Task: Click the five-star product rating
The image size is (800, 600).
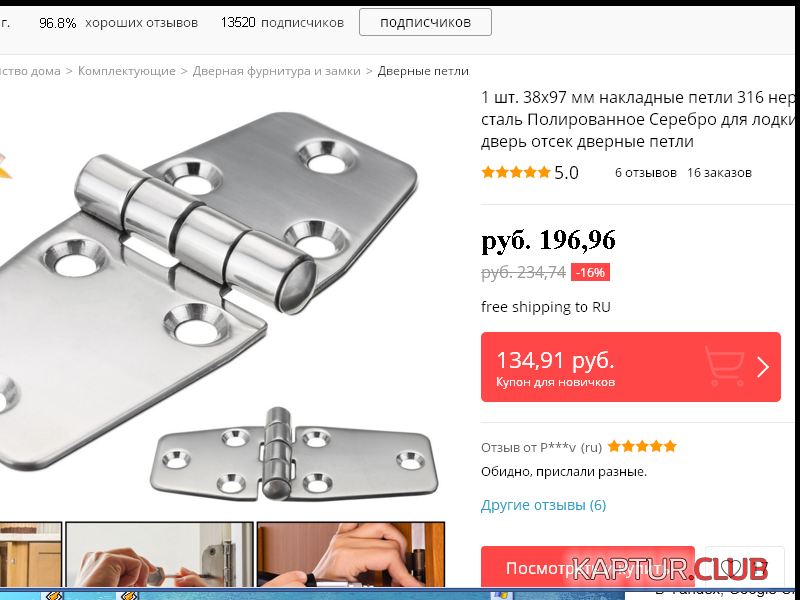Action: coord(516,172)
